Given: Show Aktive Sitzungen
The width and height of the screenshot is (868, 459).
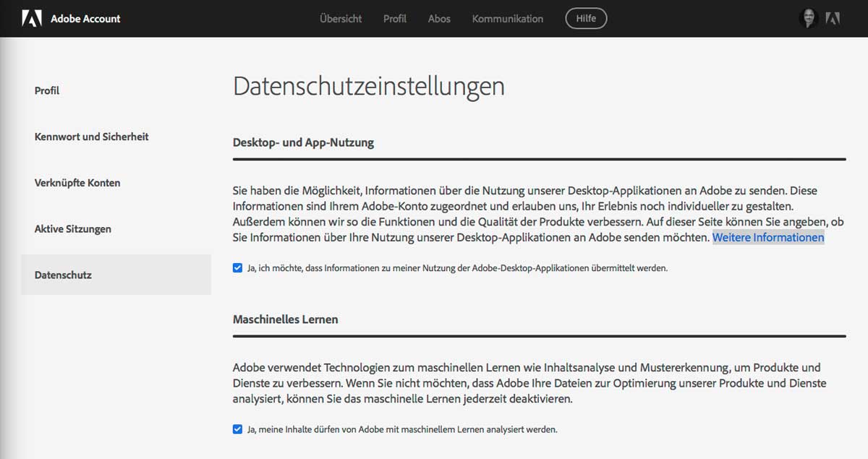Looking at the screenshot, I should (73, 229).
